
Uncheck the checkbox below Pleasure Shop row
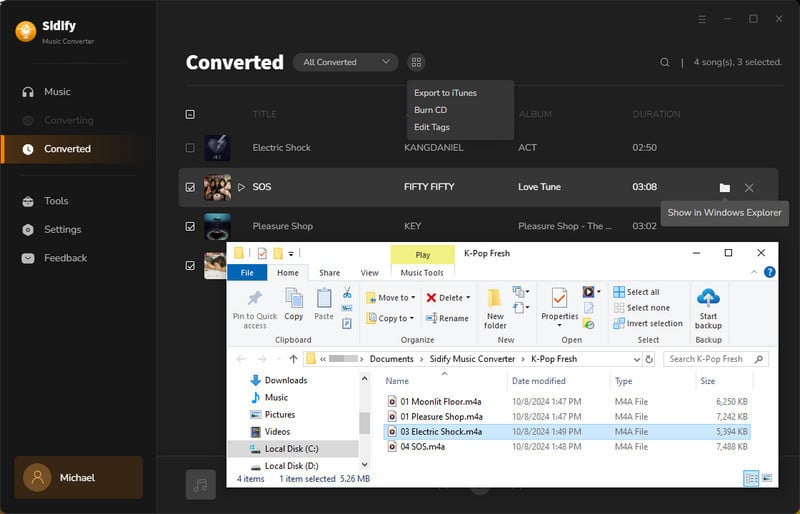tap(190, 266)
